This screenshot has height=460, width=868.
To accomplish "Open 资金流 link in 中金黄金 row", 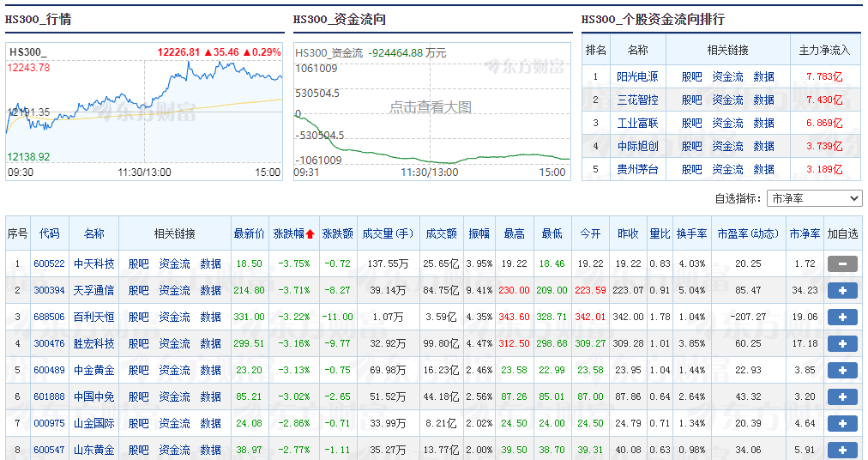I will click(174, 370).
